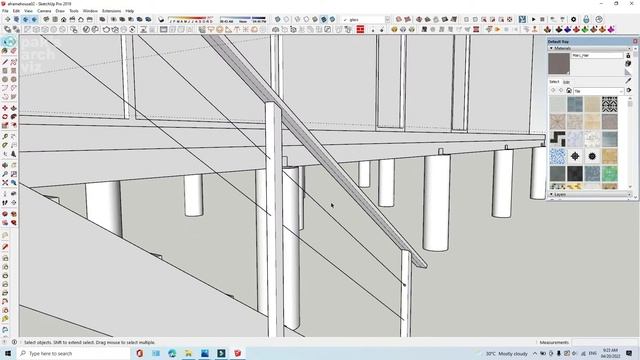640x360 pixels.
Task: Collapse the Materials panel section
Action: pyautogui.click(x=551, y=48)
